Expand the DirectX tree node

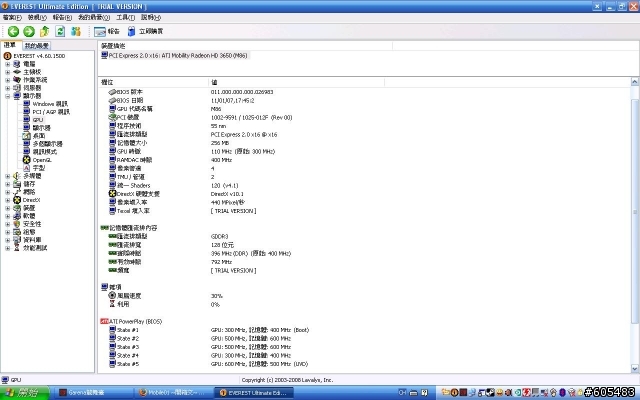pyautogui.click(x=7, y=200)
